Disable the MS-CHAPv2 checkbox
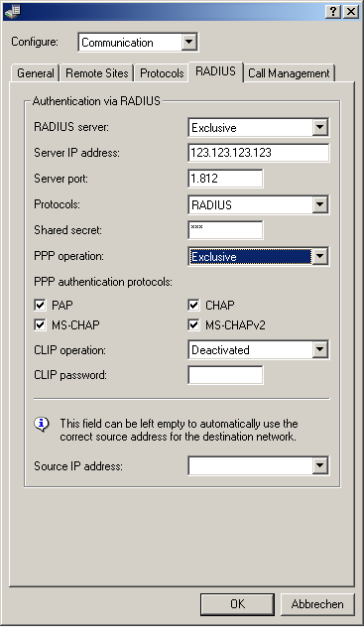 193,324
